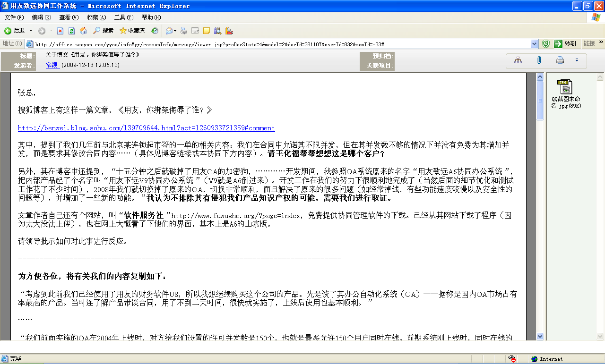605x364 pixels.
Task: Click the 关联项目 field label
Action: (380, 66)
